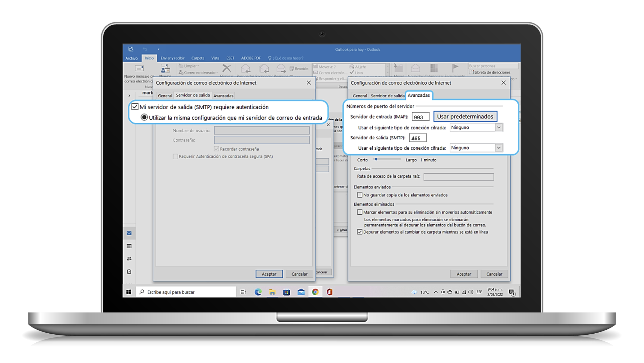Click 'Usar predeterminados' button

[x=465, y=116]
